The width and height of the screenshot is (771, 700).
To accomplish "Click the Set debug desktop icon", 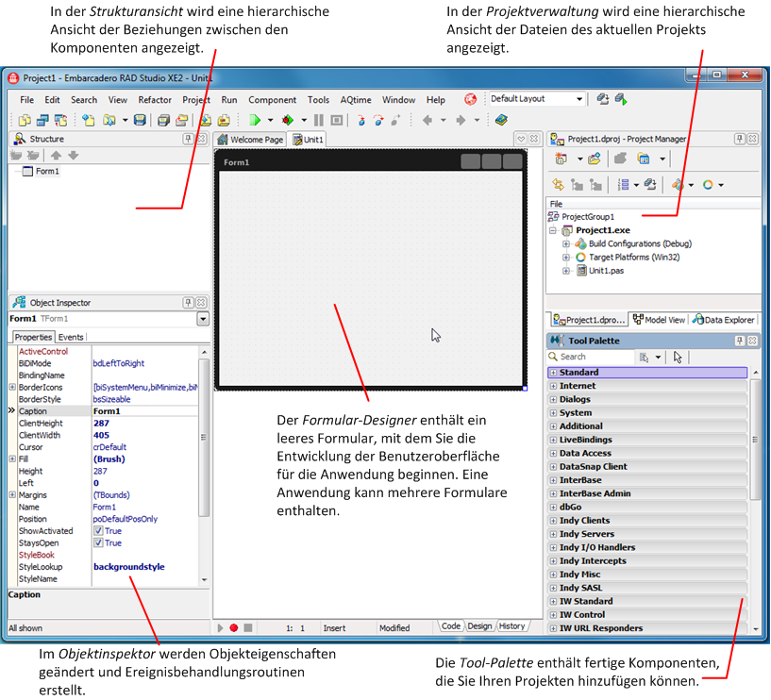I will [x=621, y=99].
